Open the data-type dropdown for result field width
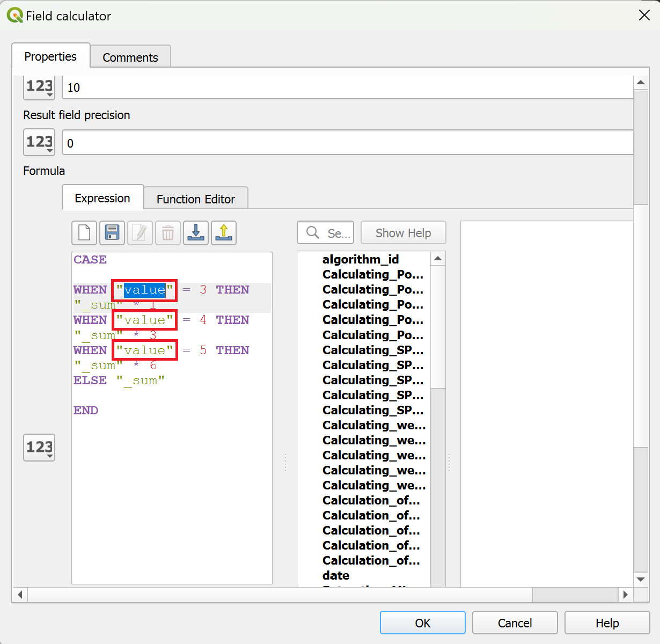 point(39,86)
